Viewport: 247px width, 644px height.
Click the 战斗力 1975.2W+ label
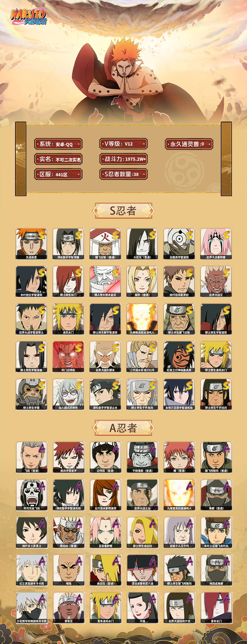[x=123, y=159]
